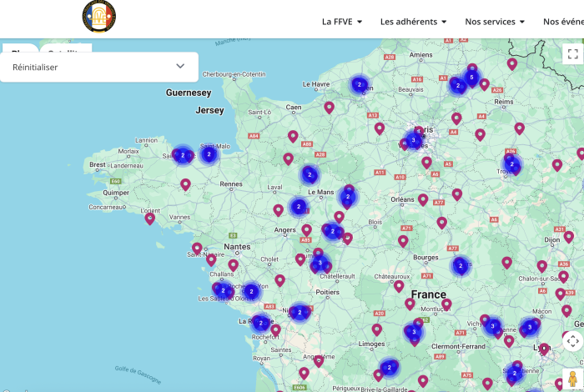Click the marker pin near Lyon
The height and width of the screenshot is (392, 584).
(544, 349)
